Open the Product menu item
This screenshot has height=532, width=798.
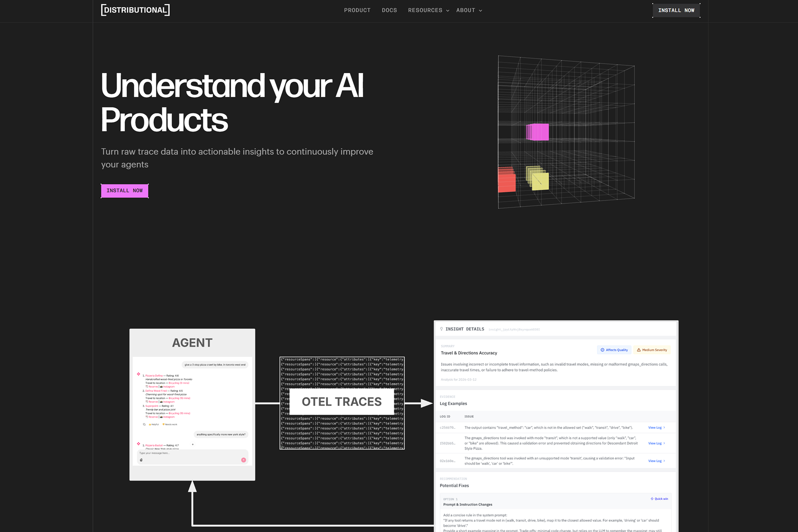point(357,10)
